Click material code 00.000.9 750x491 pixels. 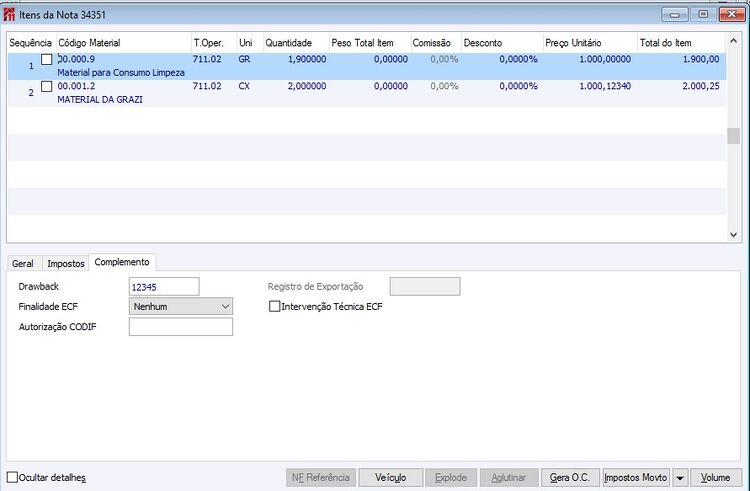(77, 59)
